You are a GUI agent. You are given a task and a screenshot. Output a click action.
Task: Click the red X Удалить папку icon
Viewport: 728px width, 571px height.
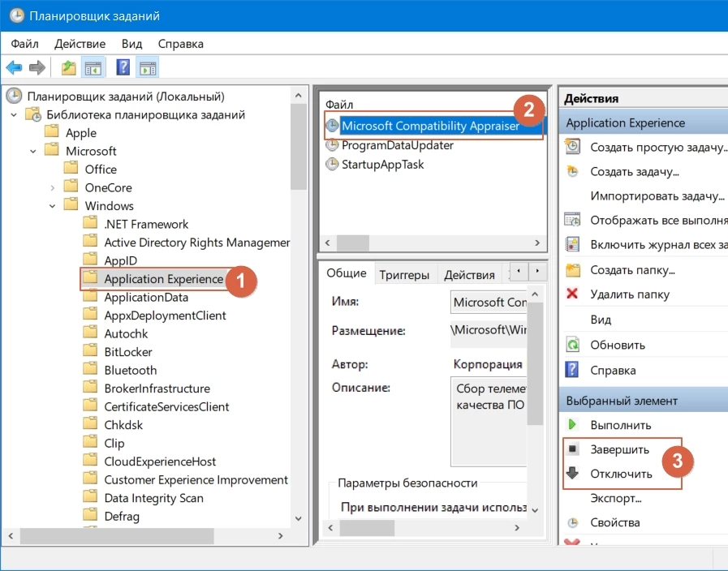[573, 294]
